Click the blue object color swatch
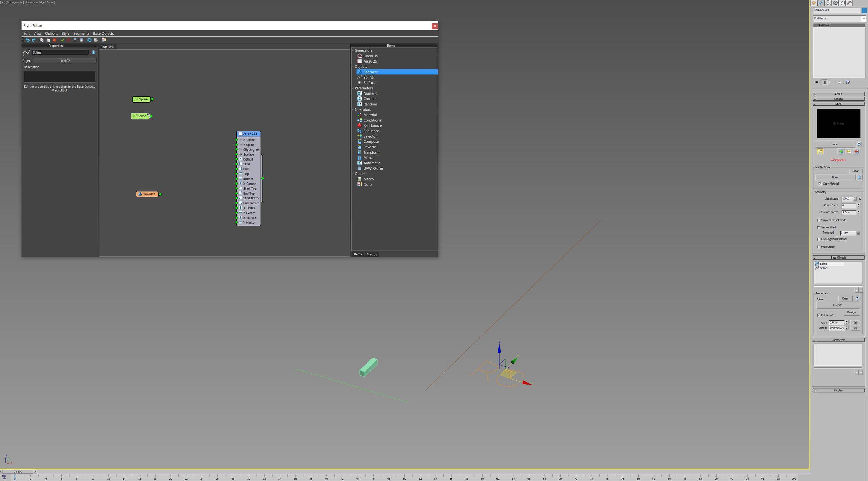The height and width of the screenshot is (481, 868). (x=864, y=10)
